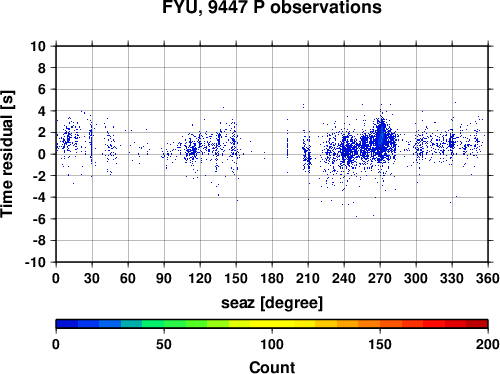Click the y-axis tick label 0
Viewport: 500px width, 374px height.
coord(42,154)
